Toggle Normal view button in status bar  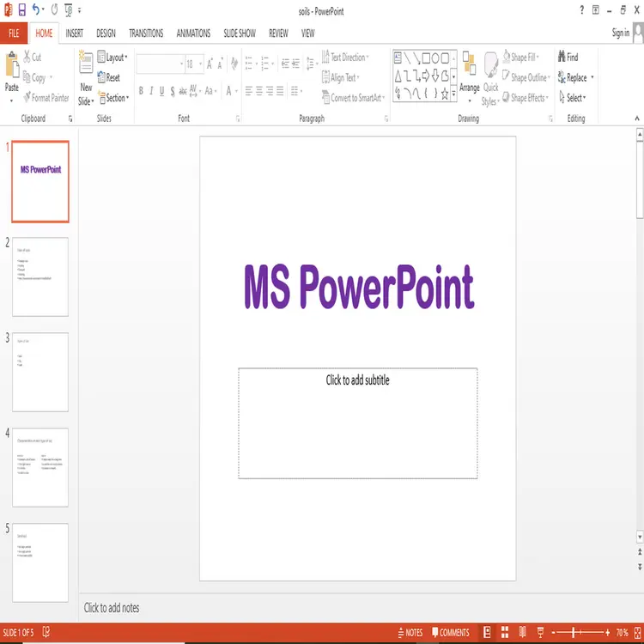click(x=487, y=633)
